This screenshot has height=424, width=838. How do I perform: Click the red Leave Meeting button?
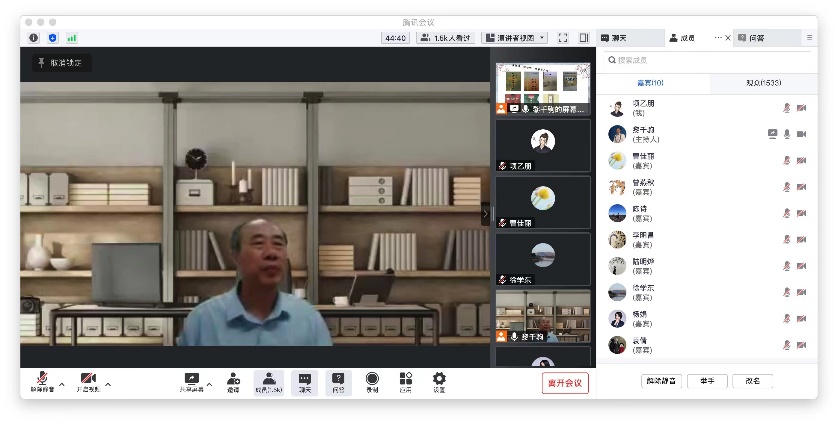[x=565, y=382]
